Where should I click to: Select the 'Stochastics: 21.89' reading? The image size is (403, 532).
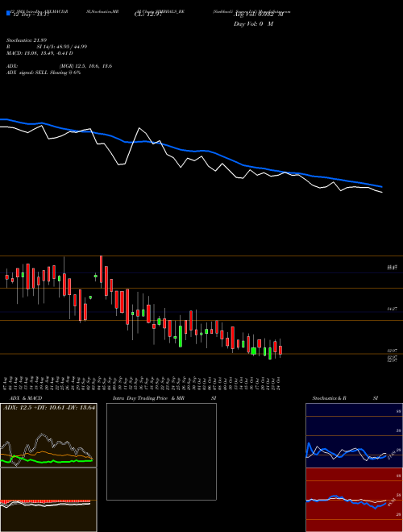click(27, 40)
